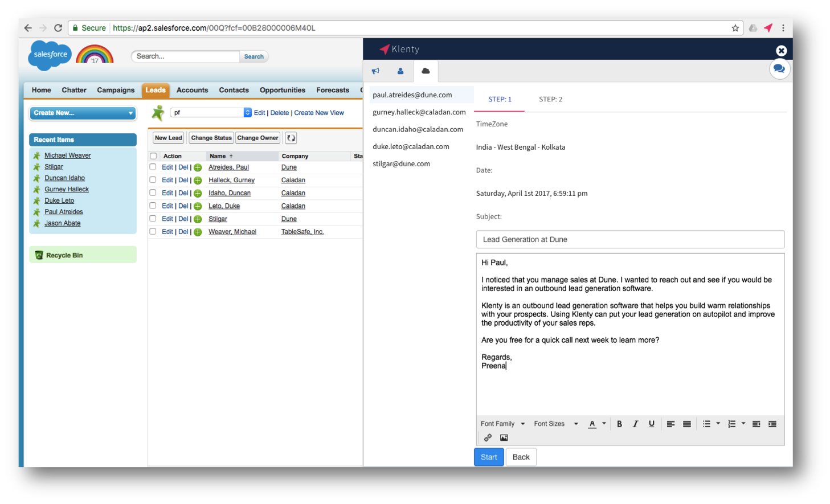Viewport: 830px width, 504px height.
Task: Expand the 'pf' view selector dropdown
Action: pyautogui.click(x=247, y=112)
